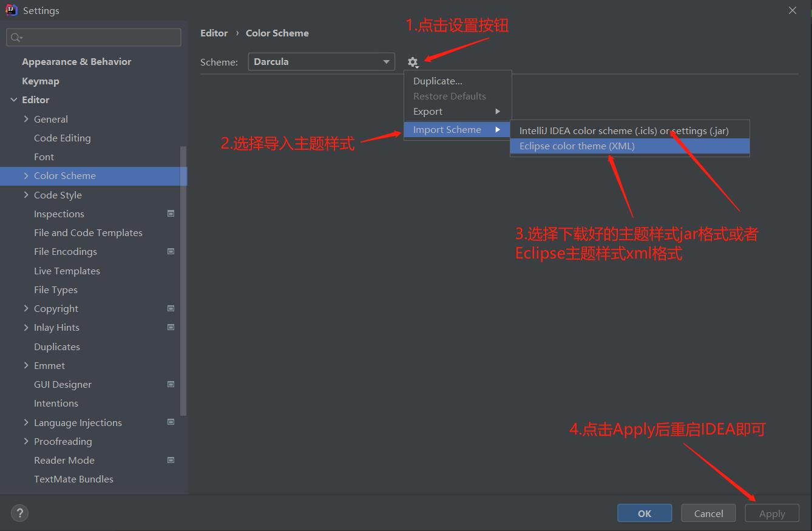This screenshot has width=812, height=531.
Task: Click the IntelliJ IDEA logo in the title bar
Action: coord(12,10)
